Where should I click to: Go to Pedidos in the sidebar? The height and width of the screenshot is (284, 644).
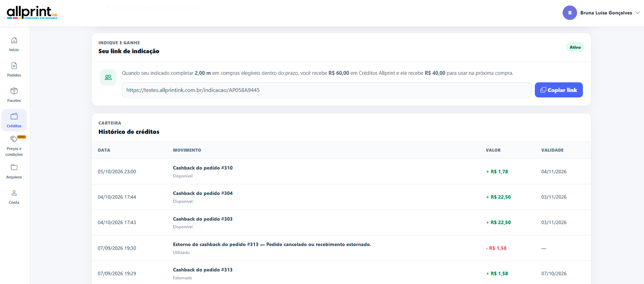(14, 69)
